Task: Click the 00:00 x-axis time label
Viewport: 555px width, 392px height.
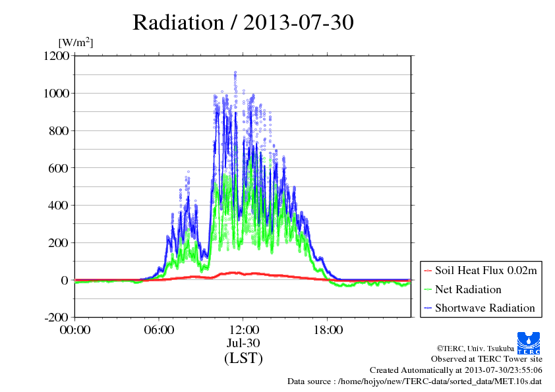Action: click(74, 330)
